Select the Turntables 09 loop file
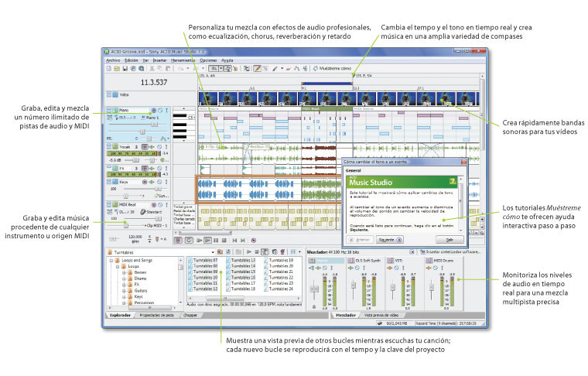The width and height of the screenshot is (588, 376). click(203, 272)
